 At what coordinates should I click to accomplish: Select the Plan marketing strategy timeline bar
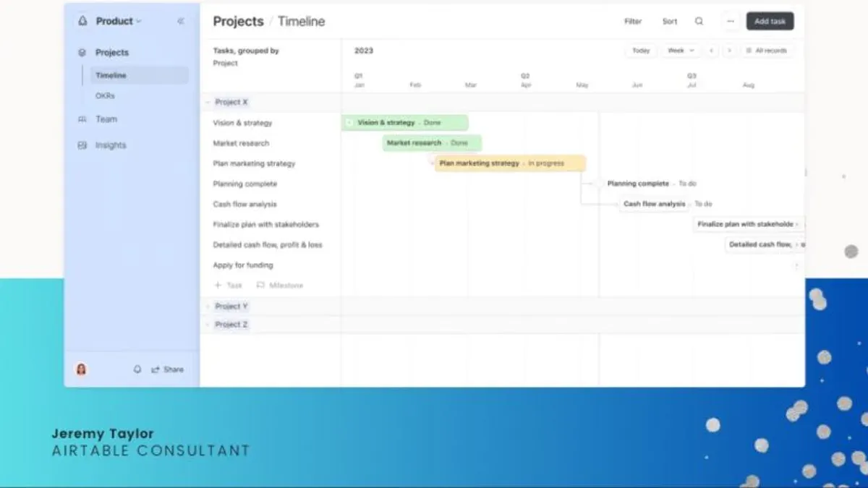pyautogui.click(x=510, y=163)
